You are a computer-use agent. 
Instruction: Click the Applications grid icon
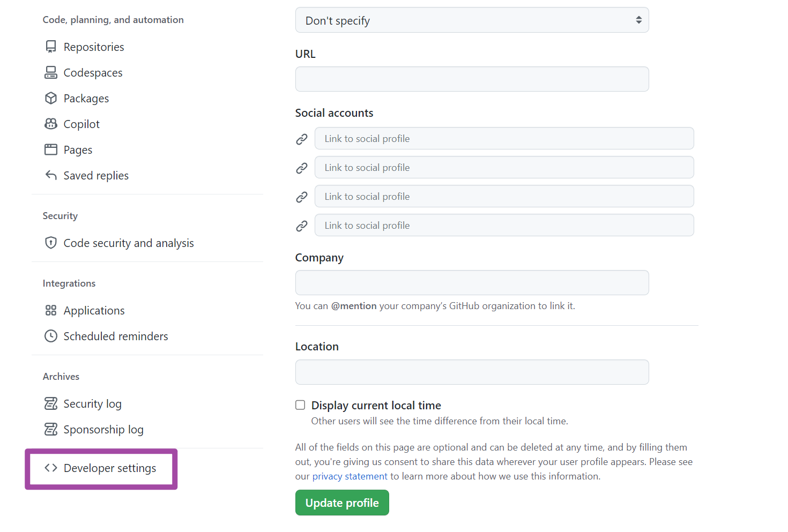[51, 310]
